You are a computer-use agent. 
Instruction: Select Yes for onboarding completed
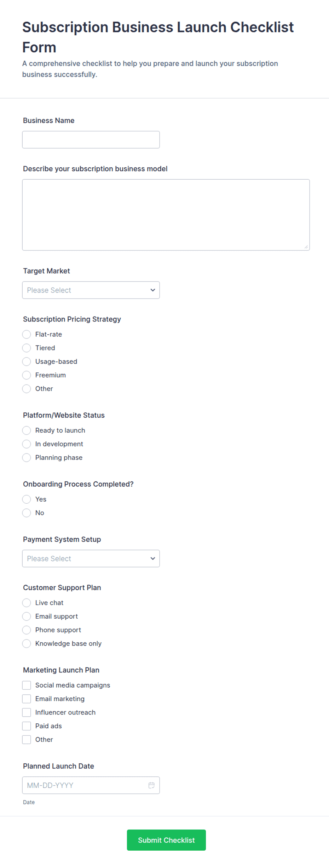pos(27,499)
